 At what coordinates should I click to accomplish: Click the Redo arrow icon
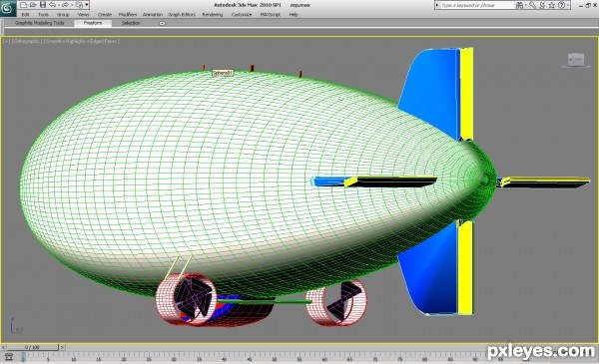tap(65, 5)
